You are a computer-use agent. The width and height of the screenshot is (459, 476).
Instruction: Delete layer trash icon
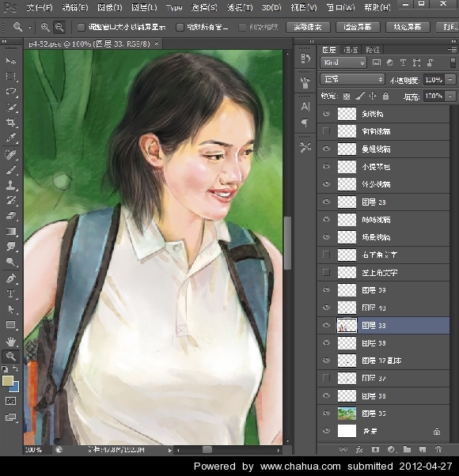tap(438, 450)
